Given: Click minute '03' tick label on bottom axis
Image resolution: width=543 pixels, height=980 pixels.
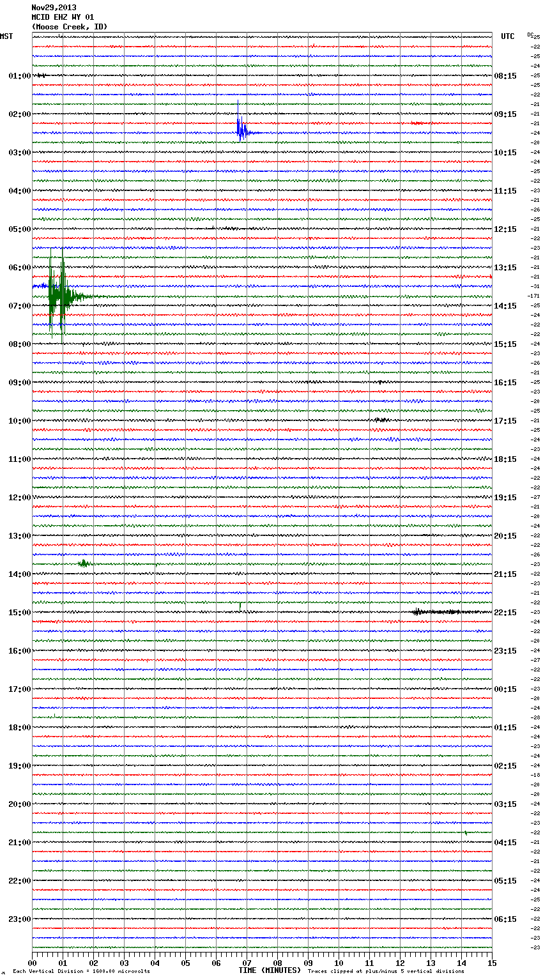Looking at the screenshot, I should [124, 963].
